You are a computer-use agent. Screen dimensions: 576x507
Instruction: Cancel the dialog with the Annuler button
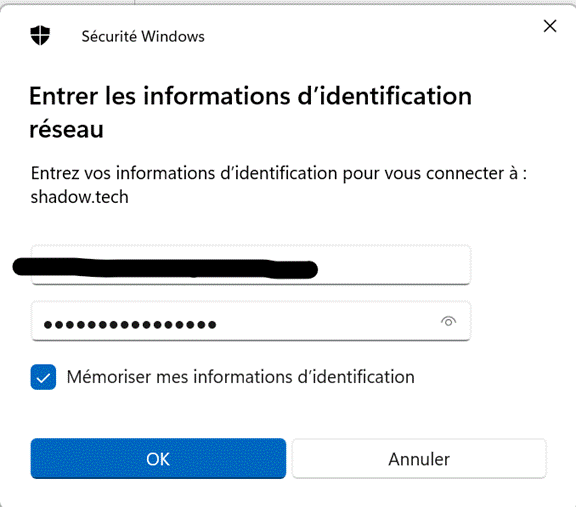tap(419, 459)
